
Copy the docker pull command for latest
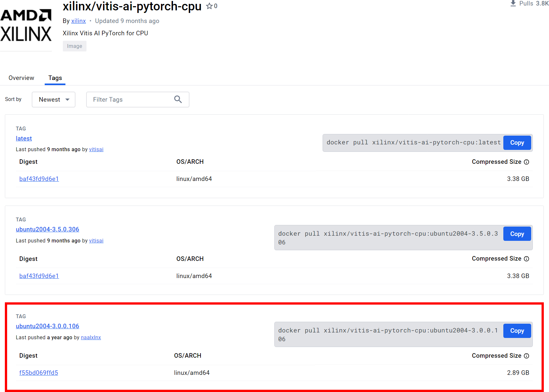[x=517, y=143]
